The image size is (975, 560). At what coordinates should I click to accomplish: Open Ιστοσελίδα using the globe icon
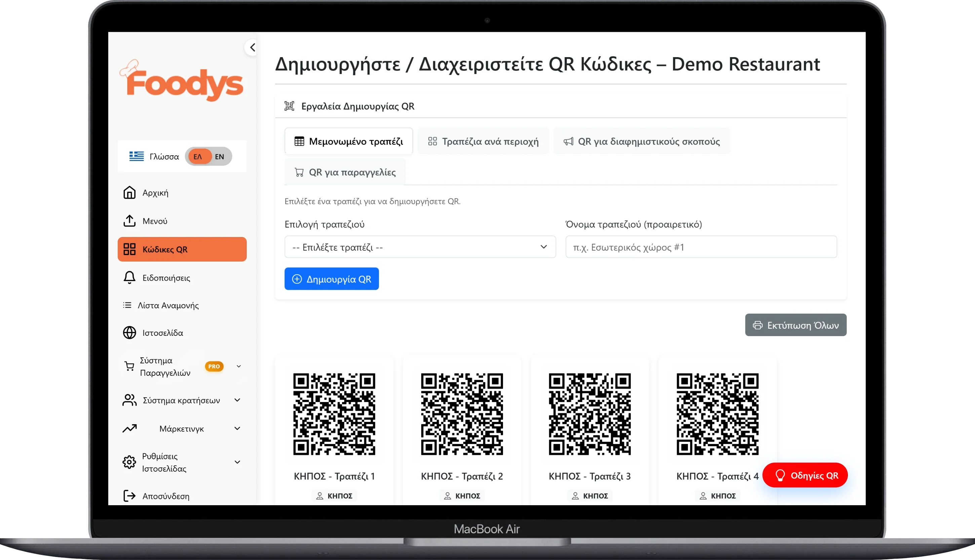[x=129, y=333]
